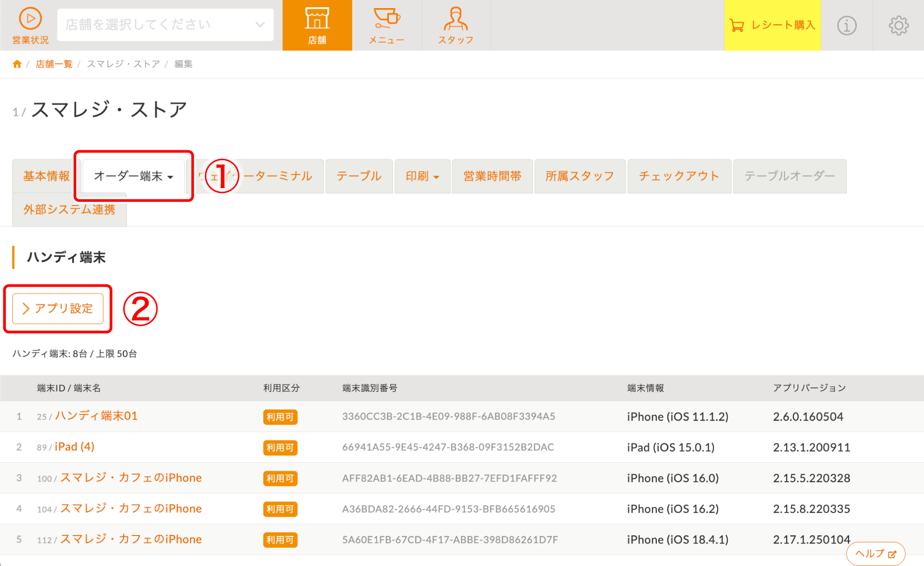Open the store selection dropdown
Screen dimensions: 924x566
[x=166, y=25]
